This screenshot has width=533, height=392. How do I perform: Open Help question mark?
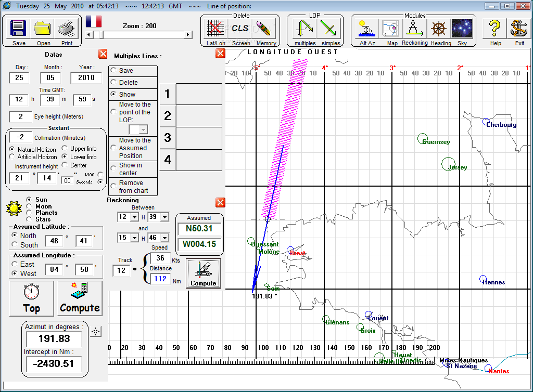495,29
